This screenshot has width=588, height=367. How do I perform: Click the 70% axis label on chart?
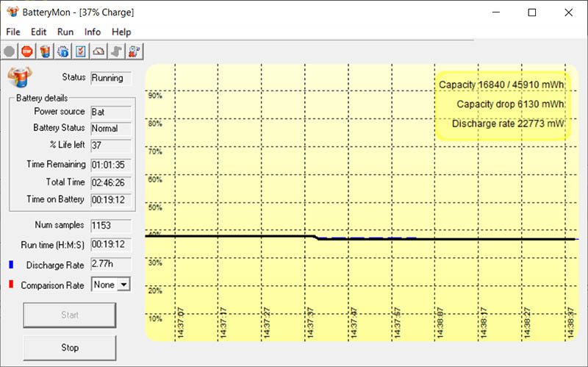(155, 152)
